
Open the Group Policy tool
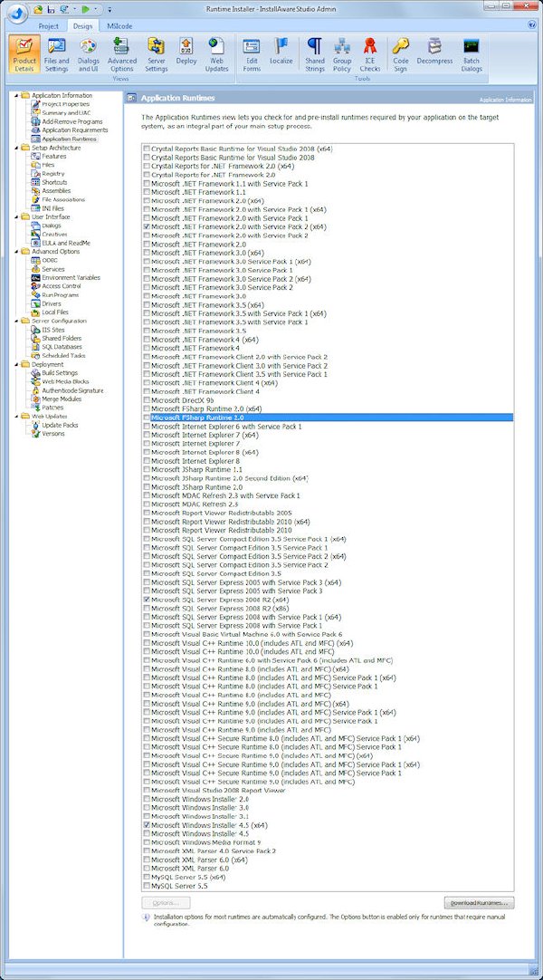(342, 54)
